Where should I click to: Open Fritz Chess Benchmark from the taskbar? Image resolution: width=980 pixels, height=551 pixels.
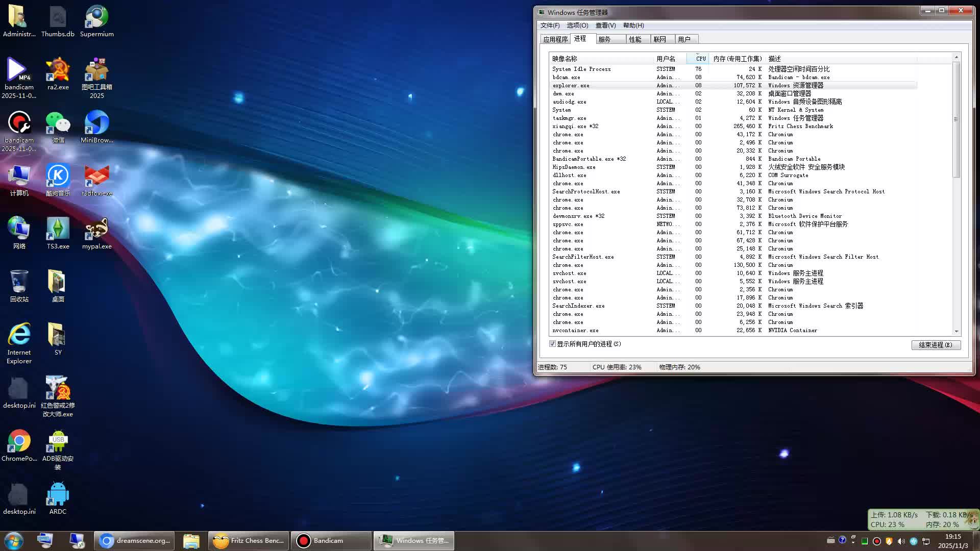click(x=248, y=540)
